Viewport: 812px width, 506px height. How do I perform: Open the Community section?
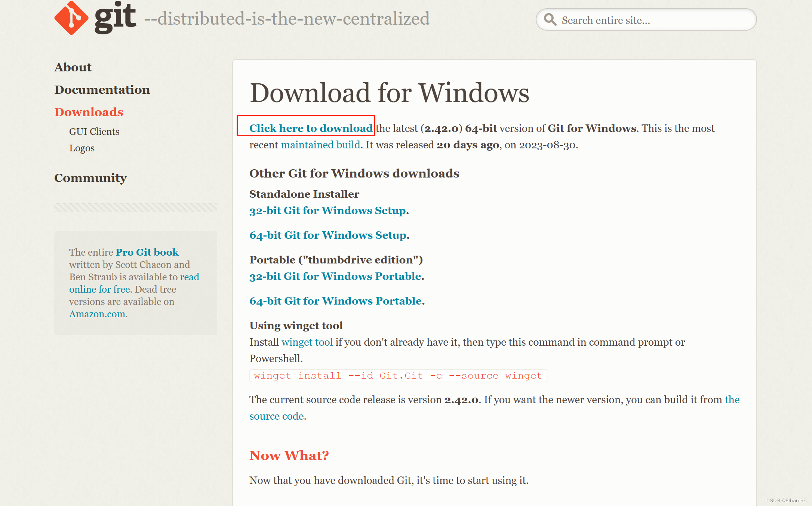click(x=90, y=178)
